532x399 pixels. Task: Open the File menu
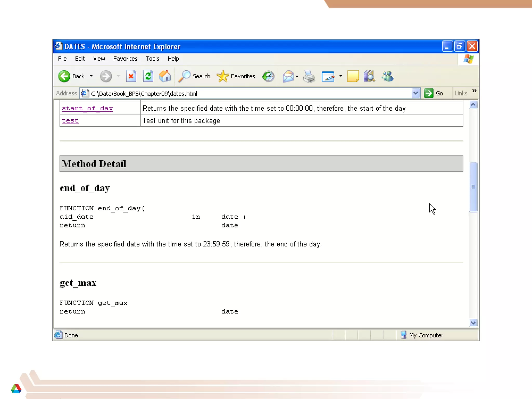[x=62, y=59]
